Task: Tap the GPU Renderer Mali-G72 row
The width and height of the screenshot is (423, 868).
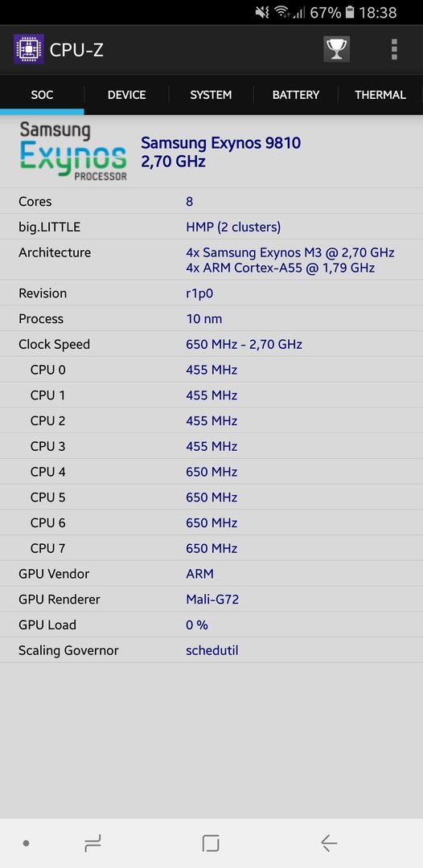Action: click(x=211, y=599)
